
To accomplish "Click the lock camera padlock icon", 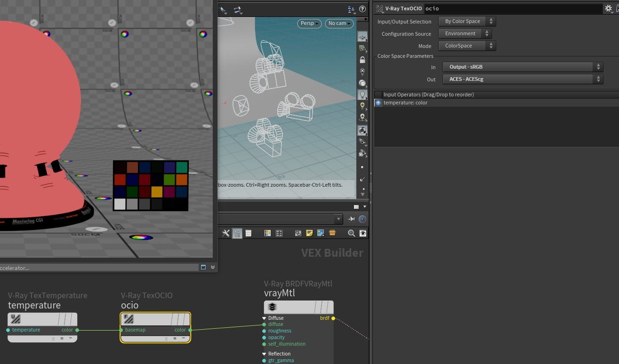I will pyautogui.click(x=362, y=60).
